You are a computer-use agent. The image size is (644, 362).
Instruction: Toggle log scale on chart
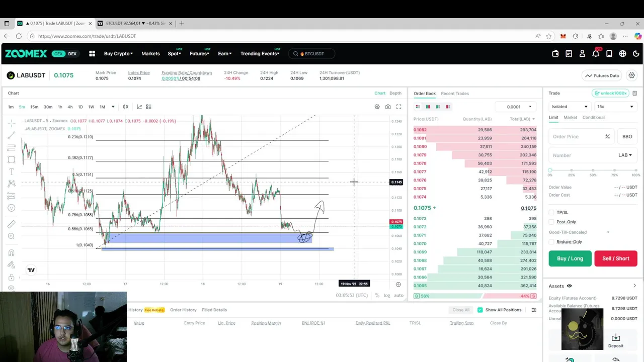(x=386, y=295)
